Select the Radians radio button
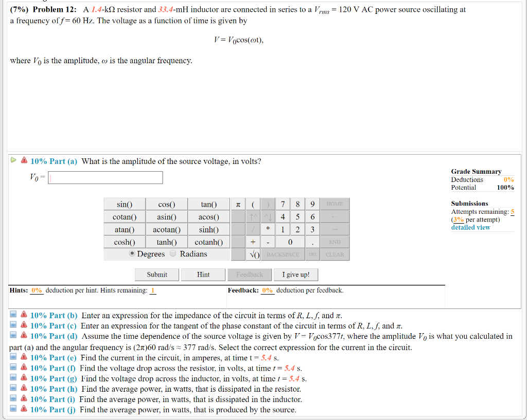527x420 pixels. 173,253
